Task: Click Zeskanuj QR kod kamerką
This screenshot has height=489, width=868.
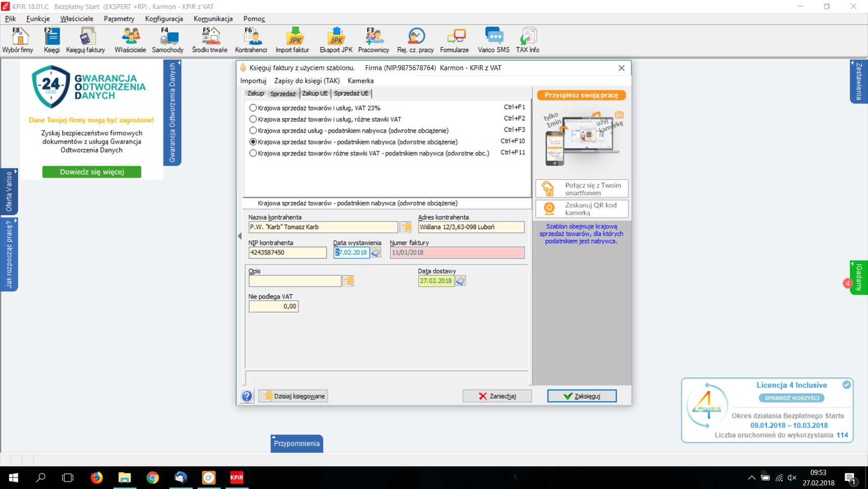Action: 582,209
